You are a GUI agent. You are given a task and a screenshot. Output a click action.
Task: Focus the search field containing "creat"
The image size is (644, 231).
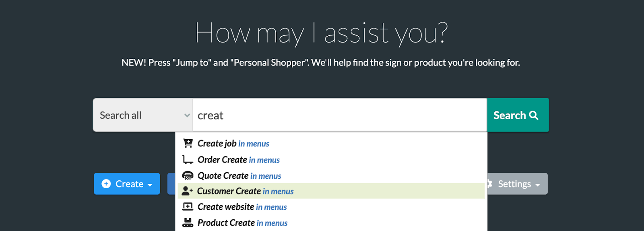[340, 115]
